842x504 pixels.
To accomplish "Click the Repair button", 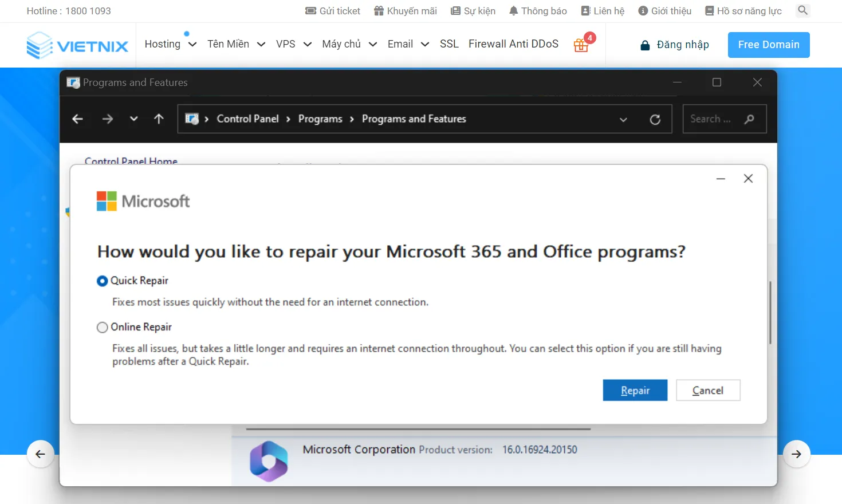I will pyautogui.click(x=635, y=391).
